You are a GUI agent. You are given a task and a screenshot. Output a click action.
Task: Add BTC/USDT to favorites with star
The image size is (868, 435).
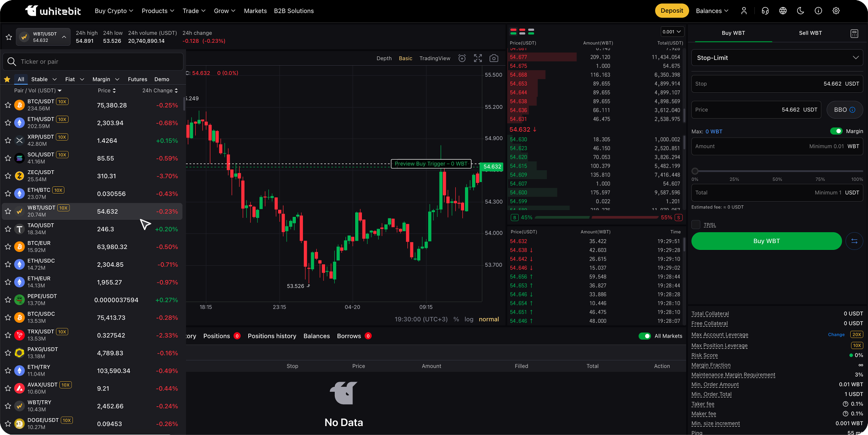8,105
